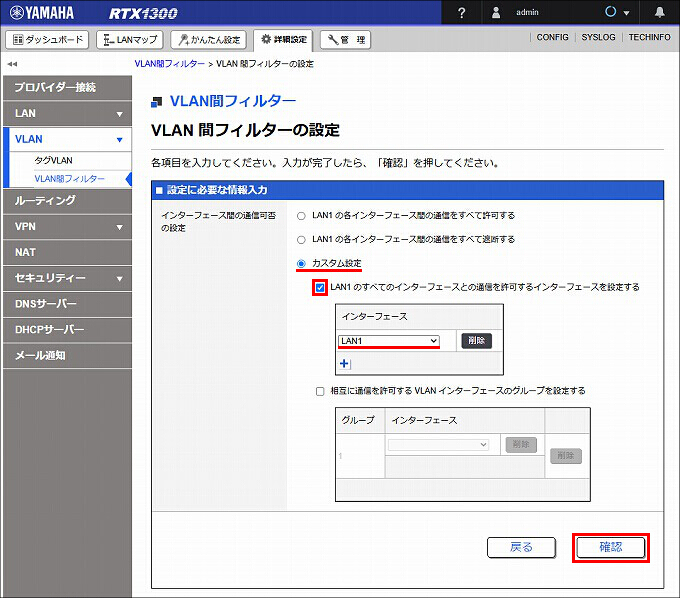Click the admin user icon

click(496, 13)
